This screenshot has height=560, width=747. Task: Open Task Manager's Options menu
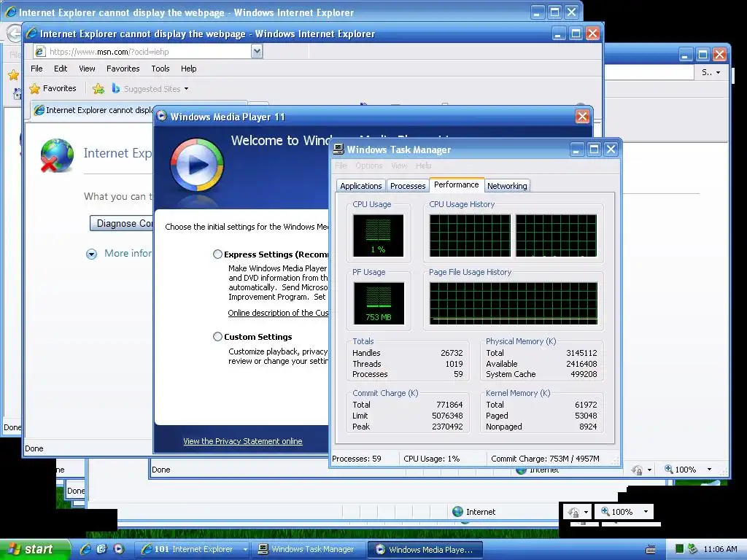tap(368, 166)
